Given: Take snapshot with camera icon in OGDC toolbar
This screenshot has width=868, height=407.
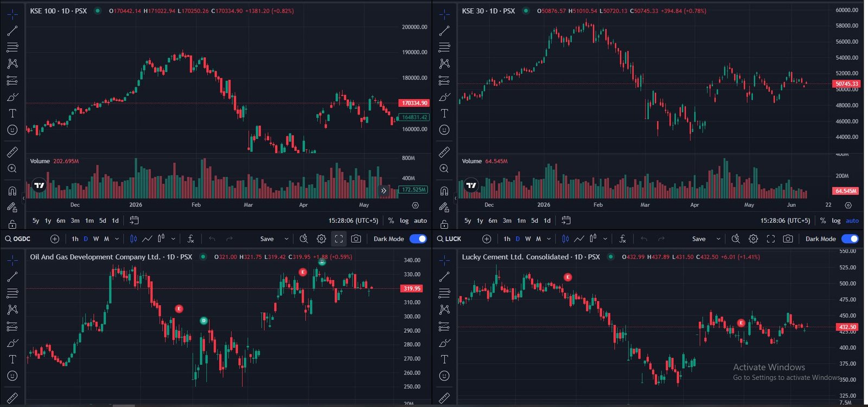Looking at the screenshot, I should pos(356,238).
